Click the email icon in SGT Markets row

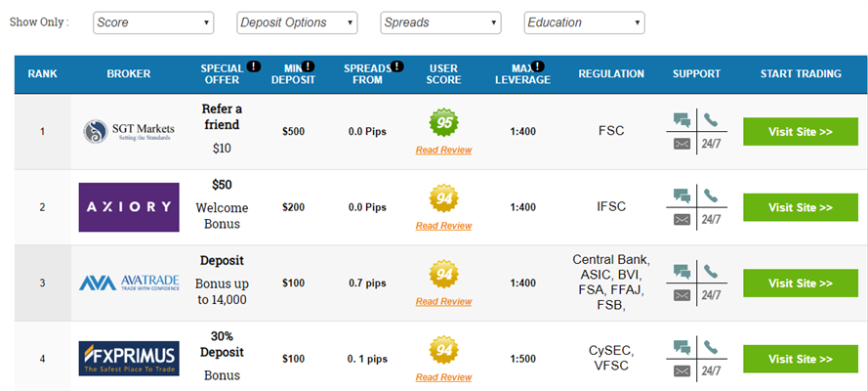(682, 144)
